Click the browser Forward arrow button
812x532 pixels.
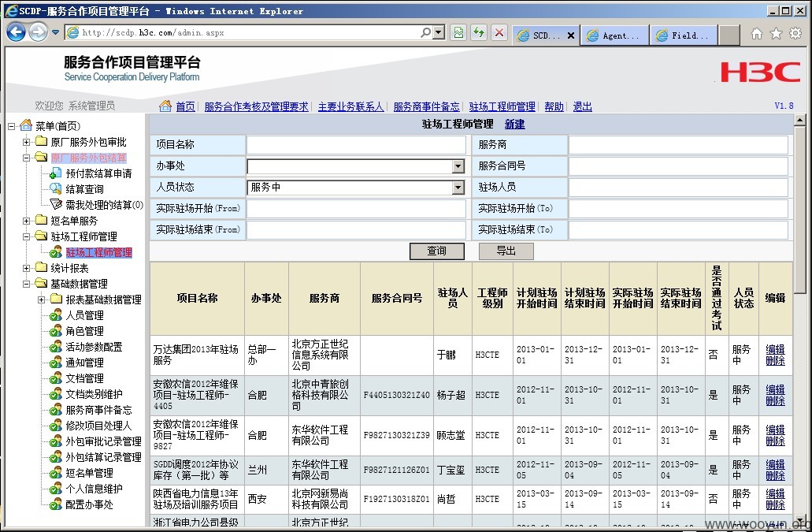pos(39,32)
